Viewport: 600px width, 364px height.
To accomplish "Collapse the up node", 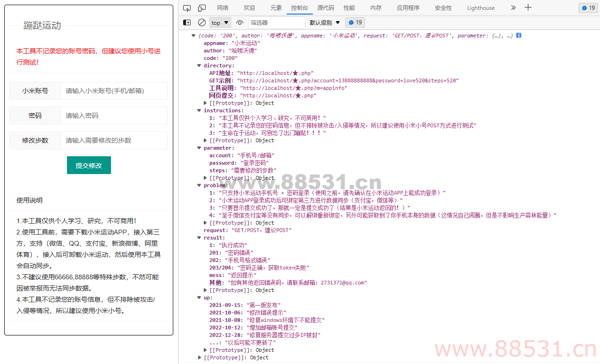I will (199, 298).
